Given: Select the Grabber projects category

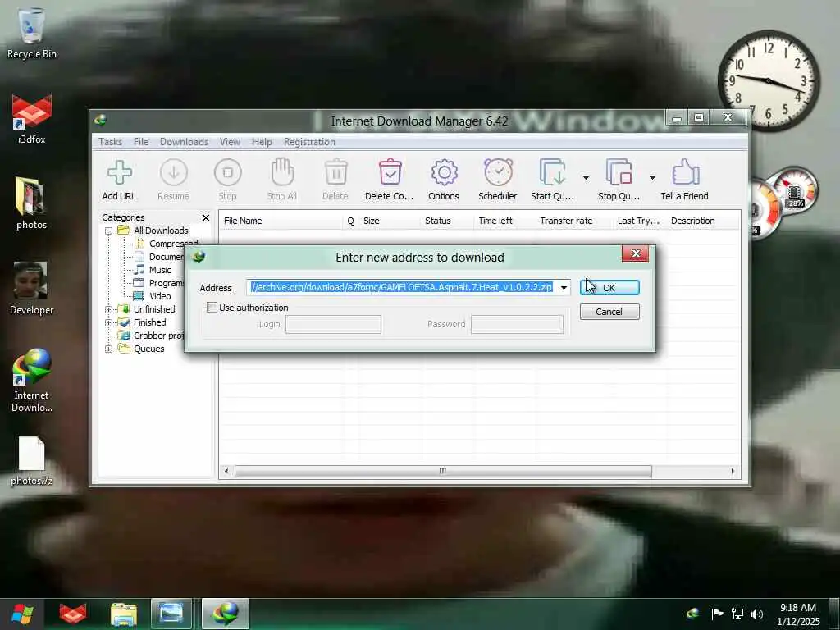Looking at the screenshot, I should point(158,336).
